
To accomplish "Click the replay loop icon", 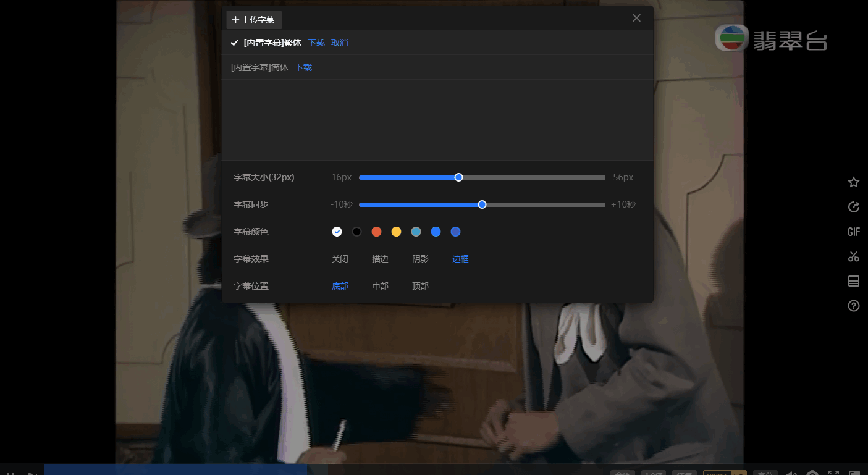I will [x=853, y=207].
